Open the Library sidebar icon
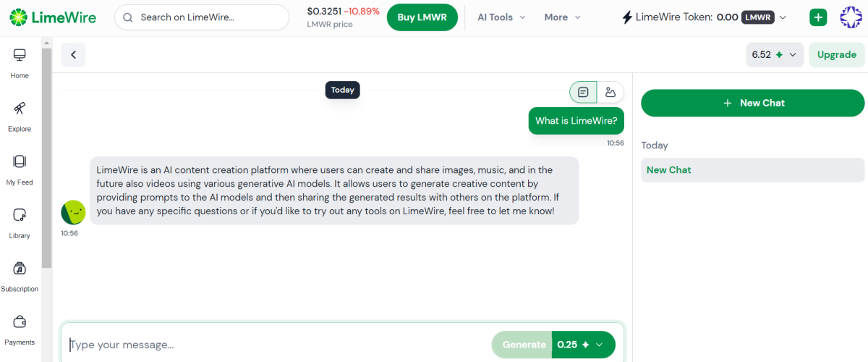This screenshot has height=362, width=868. [20, 222]
